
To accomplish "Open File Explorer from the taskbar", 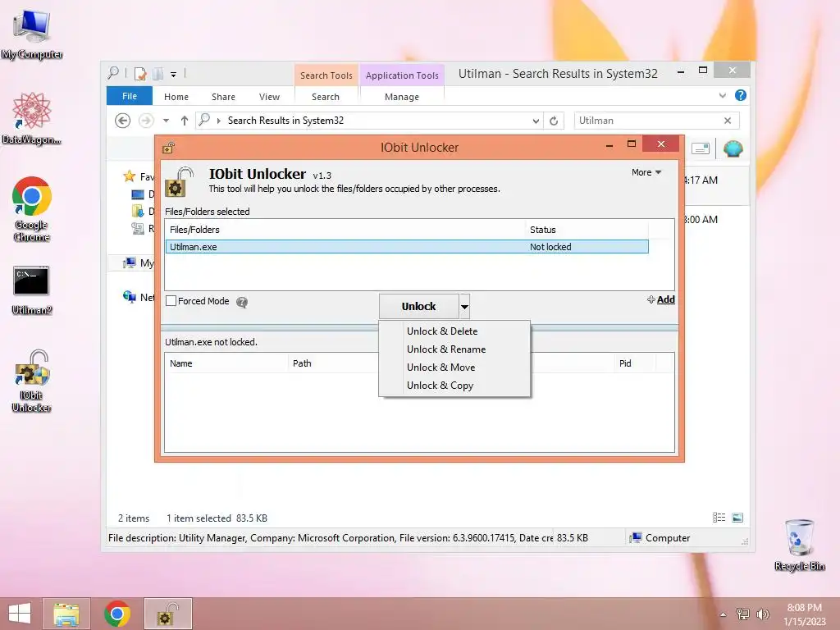I will [x=66, y=614].
